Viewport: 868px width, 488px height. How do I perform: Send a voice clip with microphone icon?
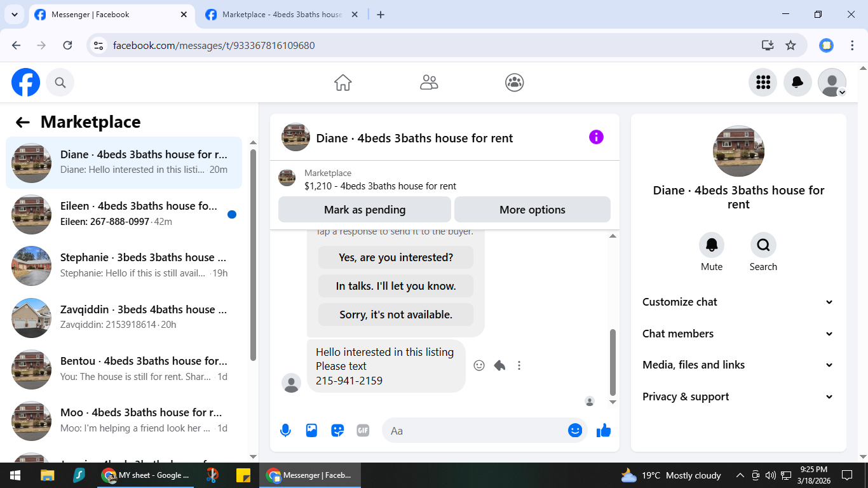[285, 431]
